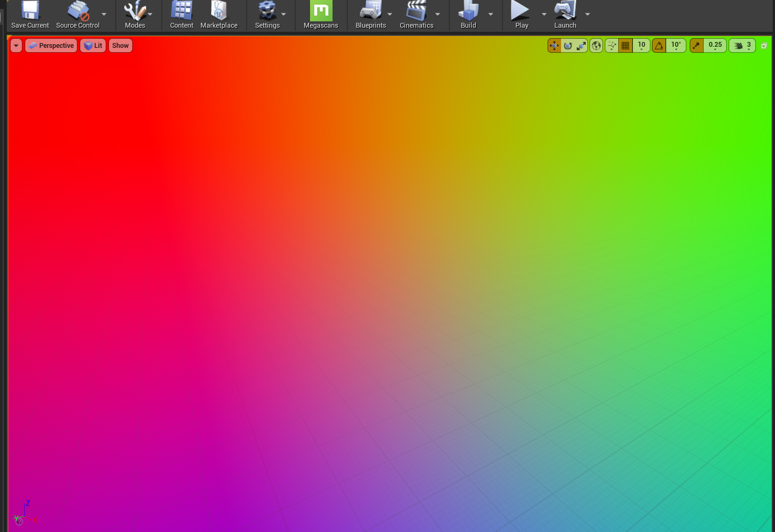The width and height of the screenshot is (775, 532).
Task: Toggle grid snapping on or off
Action: [x=625, y=46]
